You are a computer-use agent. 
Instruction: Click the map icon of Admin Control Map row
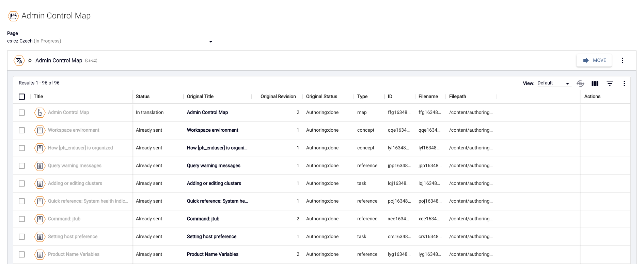[x=40, y=113]
